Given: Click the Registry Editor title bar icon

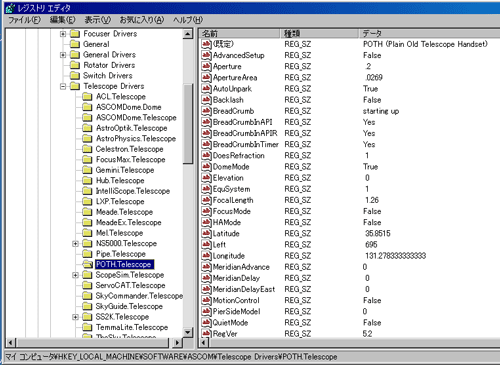Looking at the screenshot, I should pyautogui.click(x=10, y=8).
